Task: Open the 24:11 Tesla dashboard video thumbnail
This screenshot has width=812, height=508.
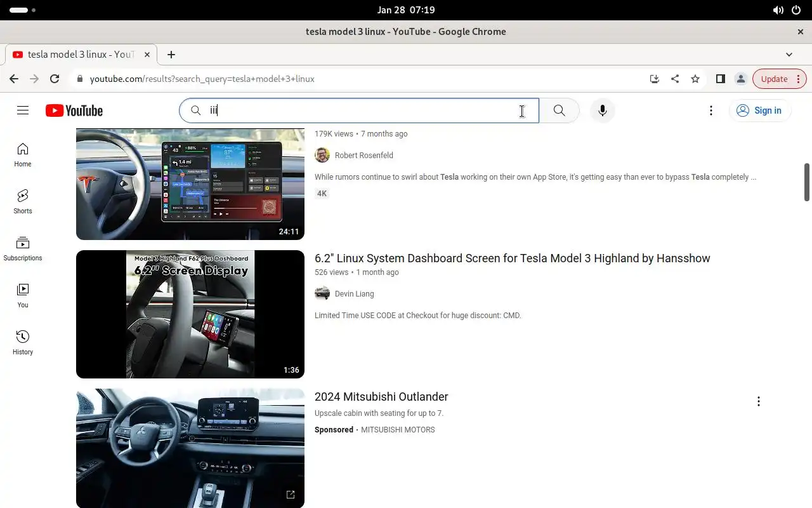Action: [190, 184]
